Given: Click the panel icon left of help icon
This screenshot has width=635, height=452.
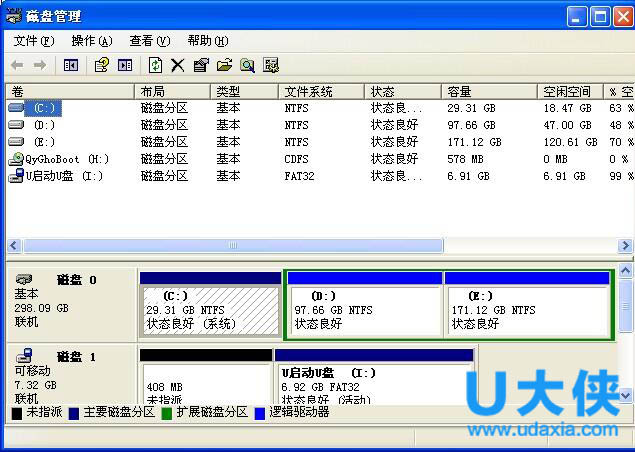Looking at the screenshot, I should (x=71, y=65).
